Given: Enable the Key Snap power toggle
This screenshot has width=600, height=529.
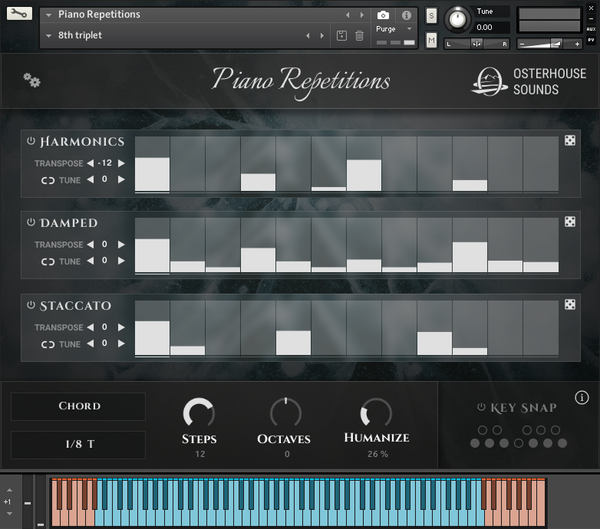Looking at the screenshot, I should [481, 407].
